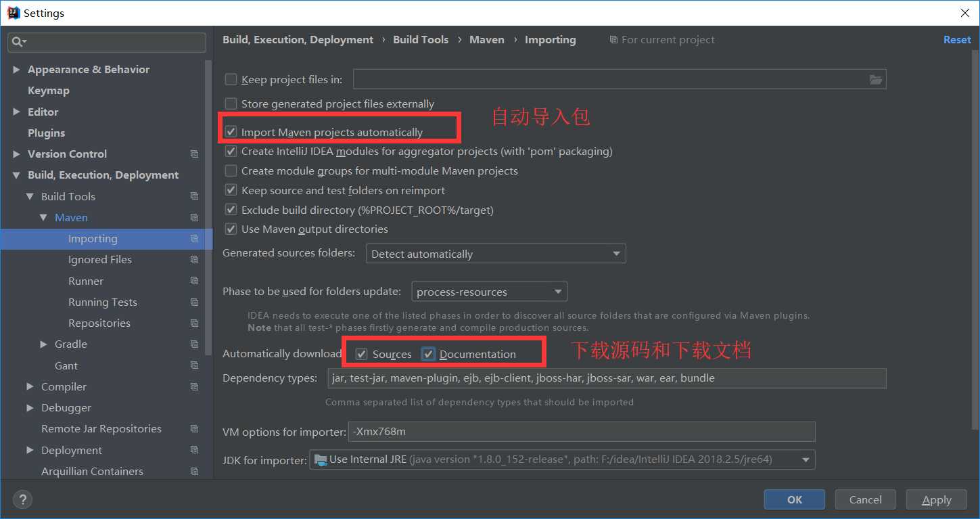Open the help question mark button
This screenshot has height=519, width=980.
[x=22, y=500]
